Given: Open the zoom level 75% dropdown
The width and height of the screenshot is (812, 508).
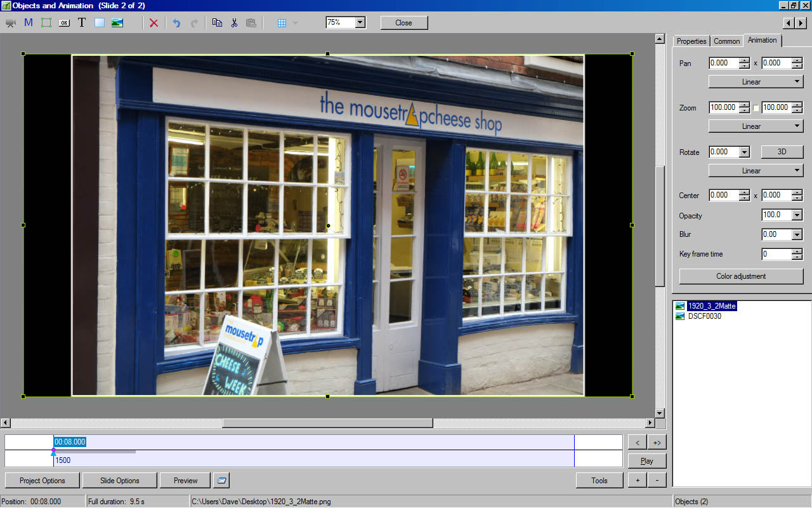Looking at the screenshot, I should pos(360,22).
